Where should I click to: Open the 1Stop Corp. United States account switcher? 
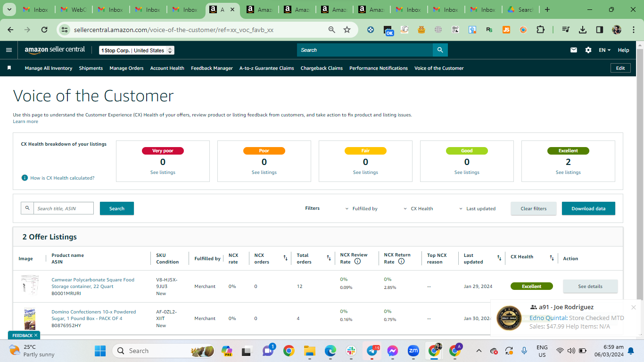137,50
